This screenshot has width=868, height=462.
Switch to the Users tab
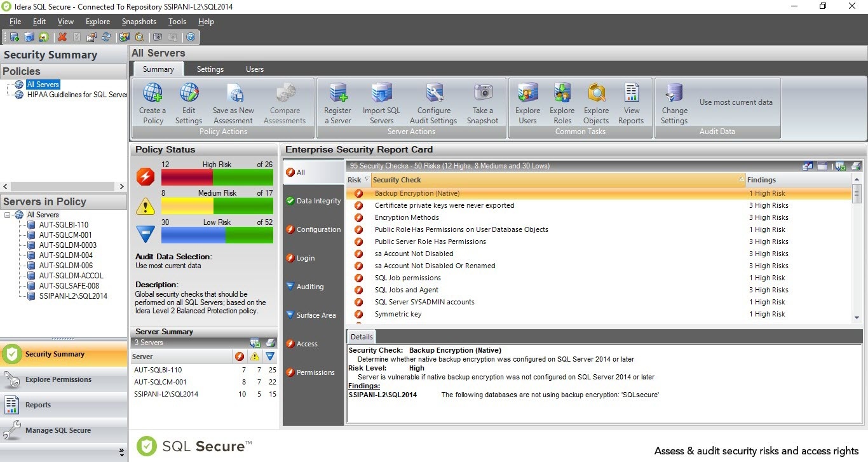[255, 69]
